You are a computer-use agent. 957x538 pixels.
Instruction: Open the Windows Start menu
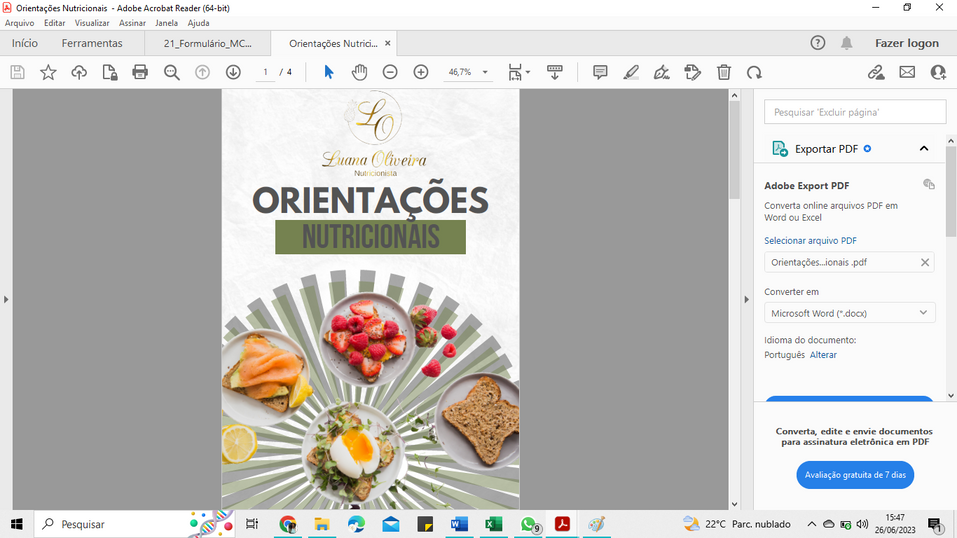click(x=16, y=524)
